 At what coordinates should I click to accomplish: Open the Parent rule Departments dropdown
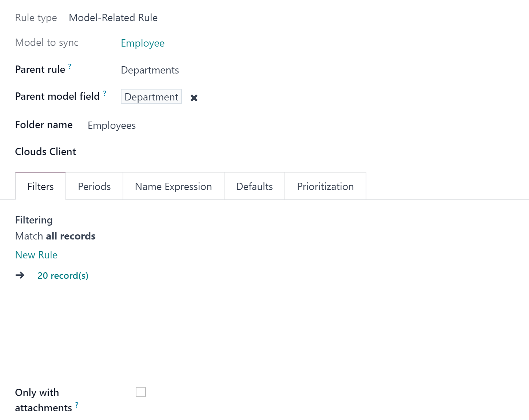tap(150, 70)
